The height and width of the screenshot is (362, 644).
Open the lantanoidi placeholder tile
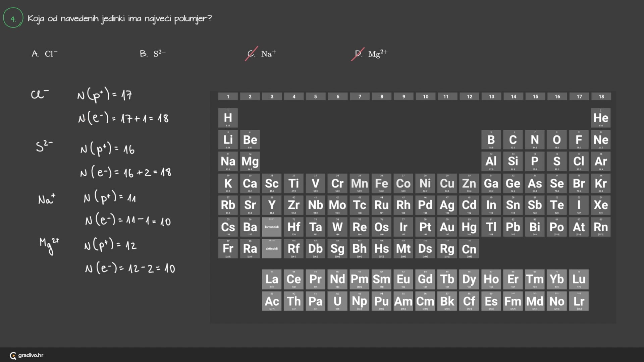click(x=272, y=227)
